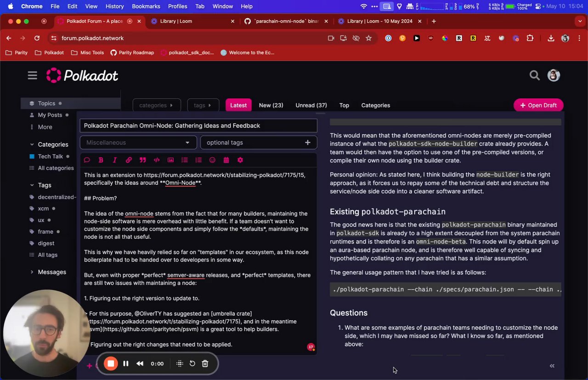Bookmark this page with the star icon

[x=368, y=38]
